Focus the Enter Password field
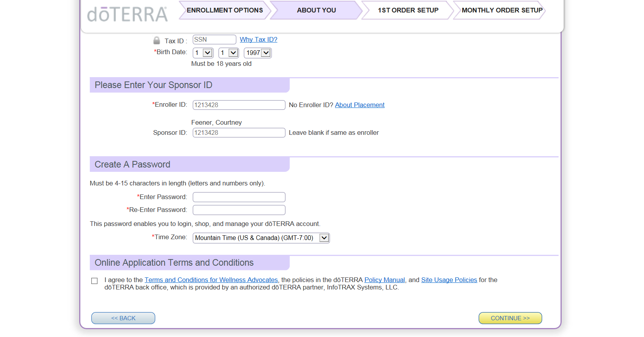Image resolution: width=644 pixels, height=337 pixels. [x=239, y=197]
